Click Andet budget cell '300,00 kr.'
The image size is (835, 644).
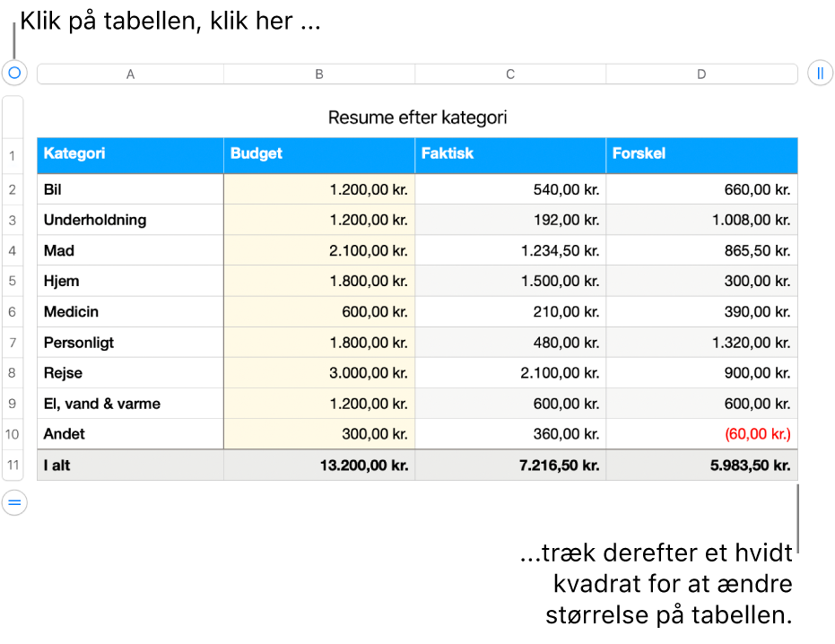click(319, 434)
